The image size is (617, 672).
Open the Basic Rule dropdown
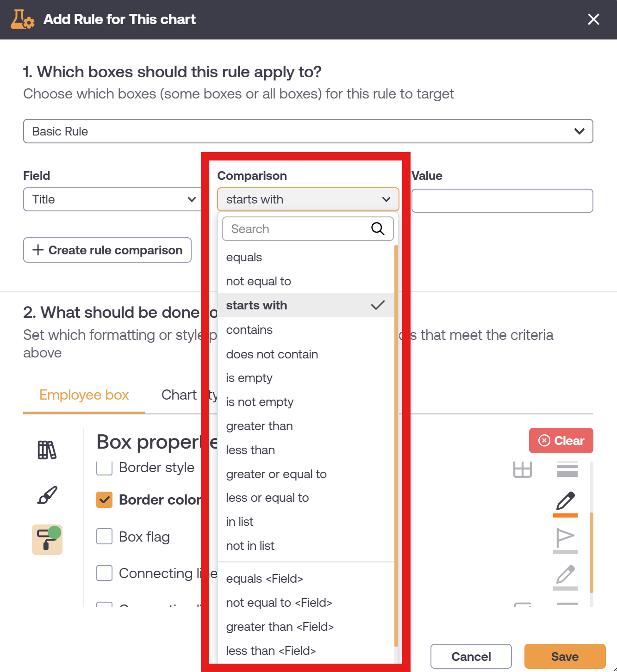coord(308,131)
